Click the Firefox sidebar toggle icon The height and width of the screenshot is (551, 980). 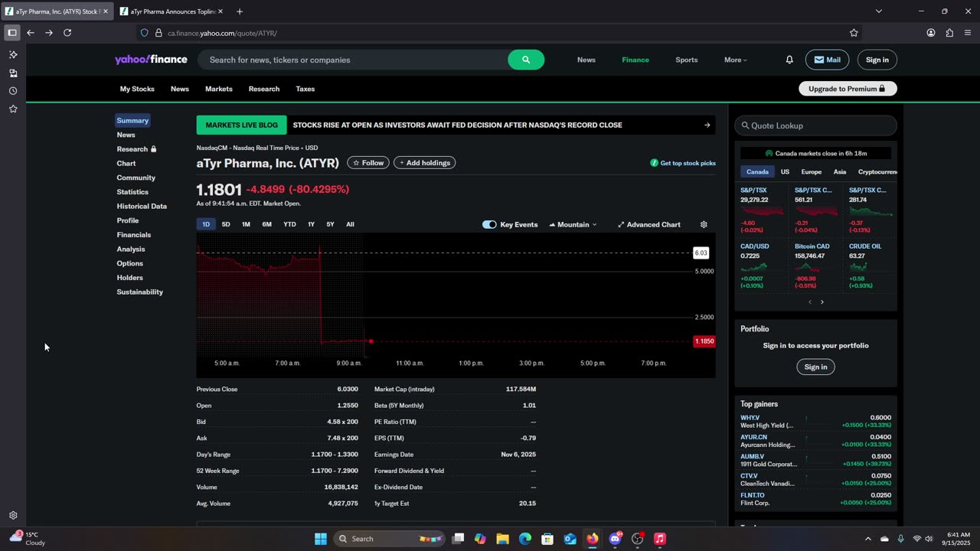click(12, 33)
